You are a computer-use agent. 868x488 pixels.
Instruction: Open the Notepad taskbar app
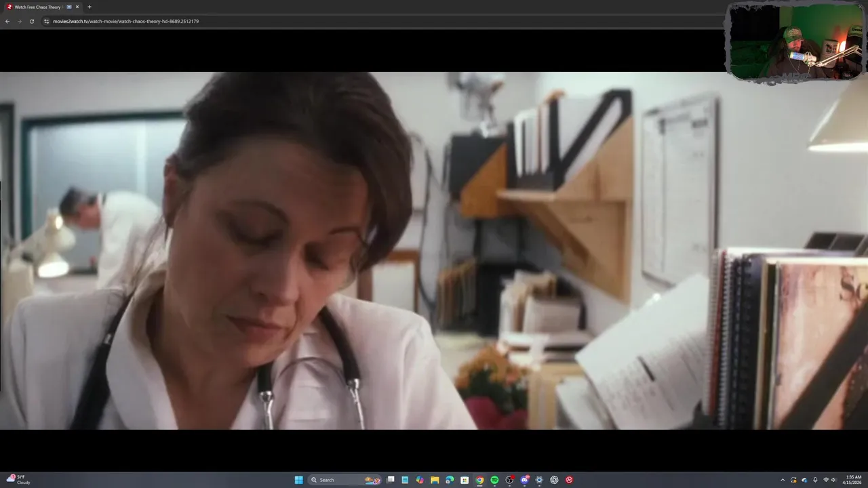405,480
